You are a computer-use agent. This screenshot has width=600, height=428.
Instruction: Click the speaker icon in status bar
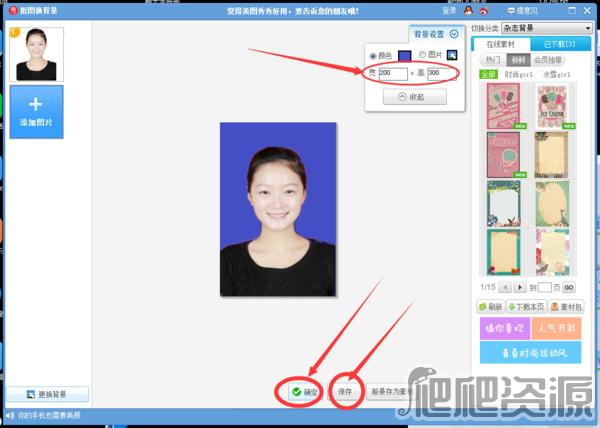(x=10, y=415)
